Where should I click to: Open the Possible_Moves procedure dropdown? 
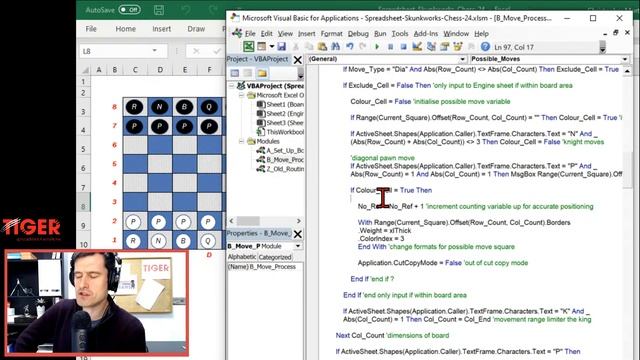pos(625,59)
